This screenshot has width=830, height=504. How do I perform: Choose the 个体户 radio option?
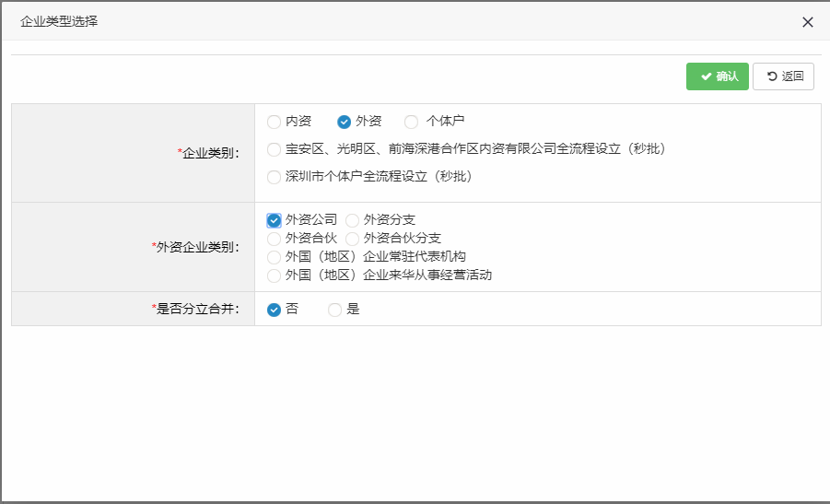412,122
